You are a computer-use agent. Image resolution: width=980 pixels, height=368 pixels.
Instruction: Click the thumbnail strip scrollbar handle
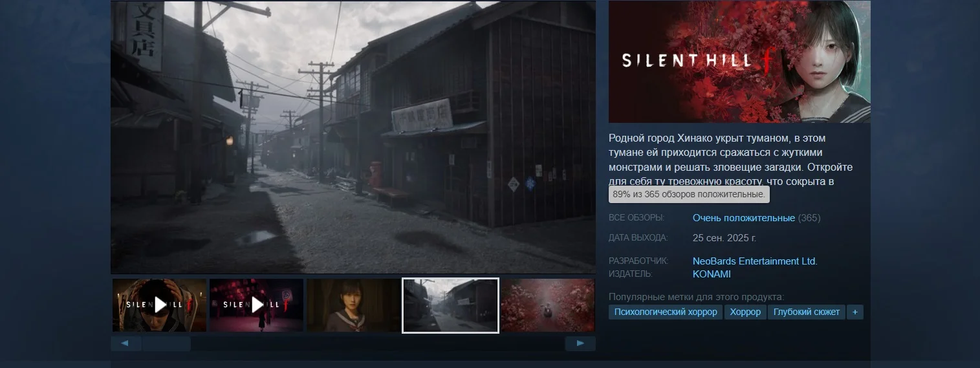pyautogui.click(x=166, y=343)
